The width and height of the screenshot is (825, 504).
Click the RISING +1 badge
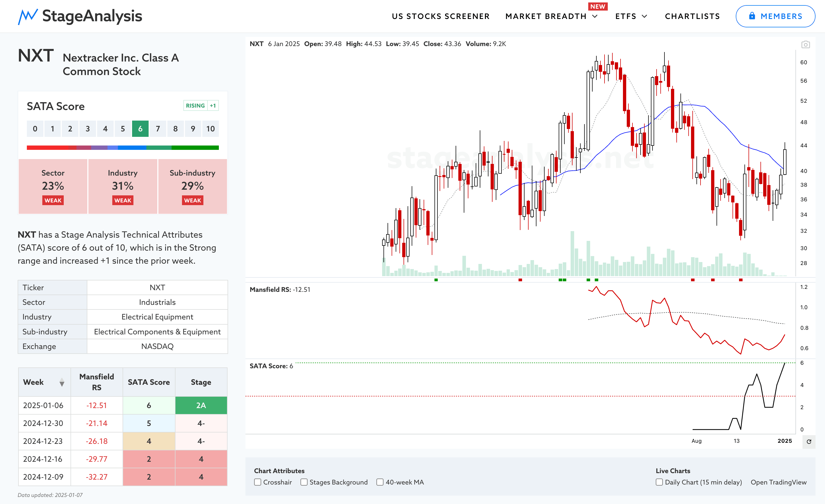point(201,105)
